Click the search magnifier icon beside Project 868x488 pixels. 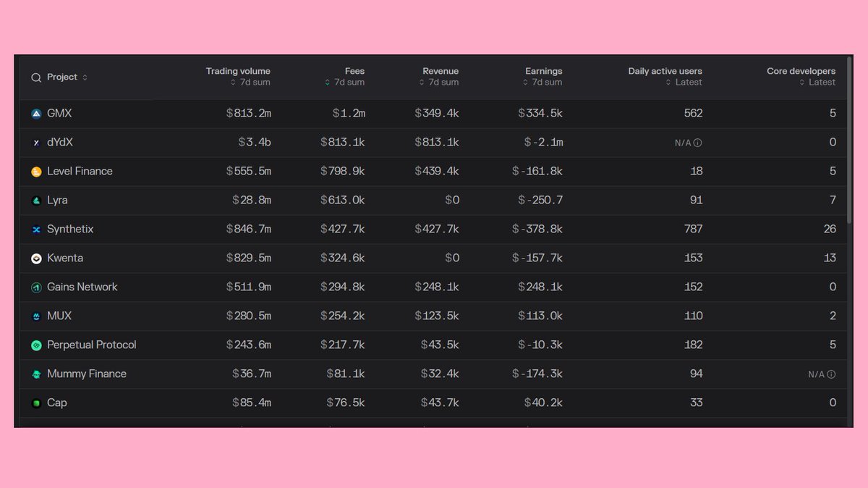pyautogui.click(x=36, y=77)
